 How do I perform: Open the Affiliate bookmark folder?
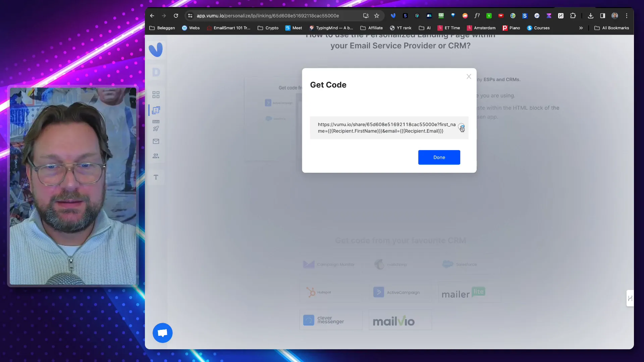tap(371, 28)
